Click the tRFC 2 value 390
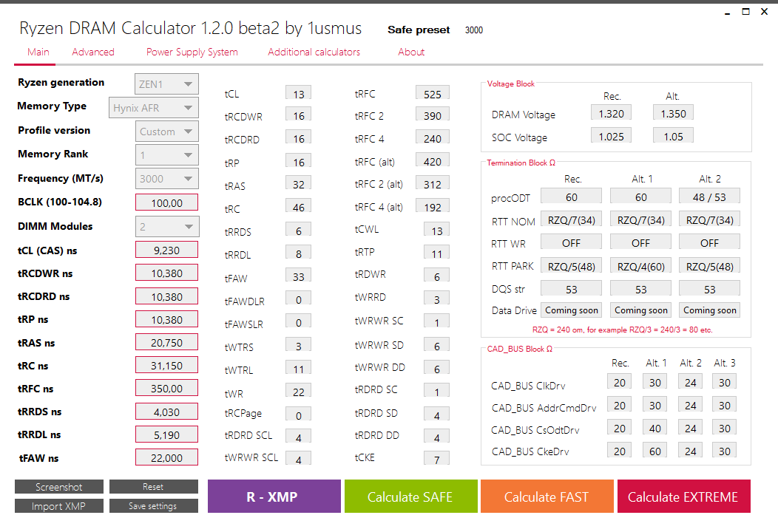 [x=432, y=115]
